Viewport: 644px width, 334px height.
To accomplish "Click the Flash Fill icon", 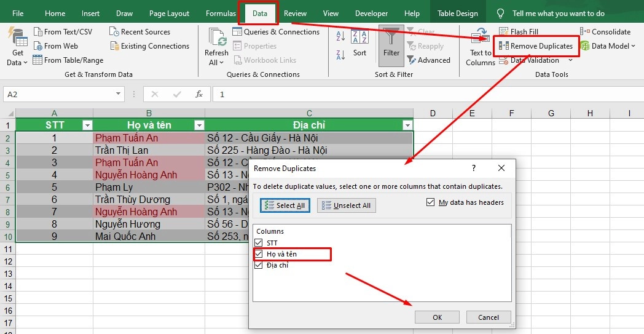I will click(504, 32).
